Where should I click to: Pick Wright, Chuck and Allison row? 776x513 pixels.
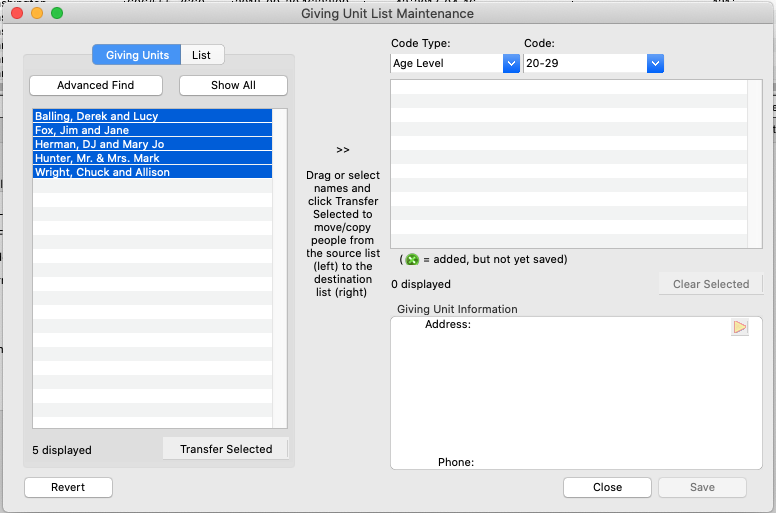click(152, 172)
